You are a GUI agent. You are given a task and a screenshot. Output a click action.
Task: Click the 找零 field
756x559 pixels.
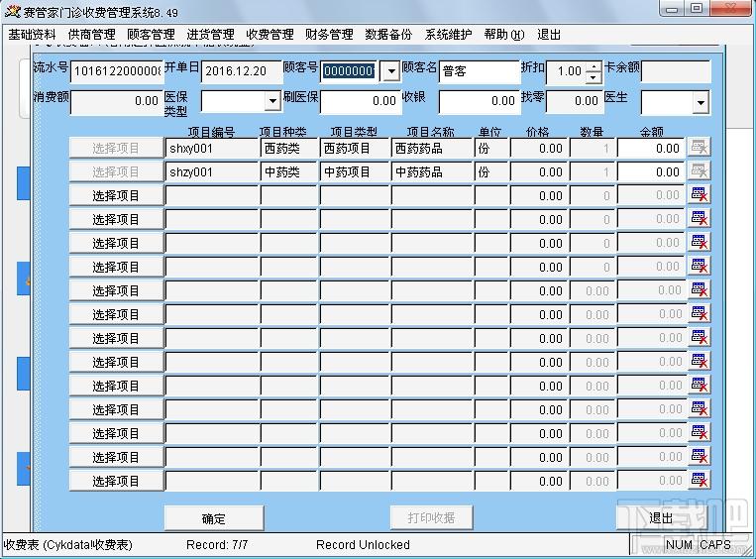coord(575,101)
